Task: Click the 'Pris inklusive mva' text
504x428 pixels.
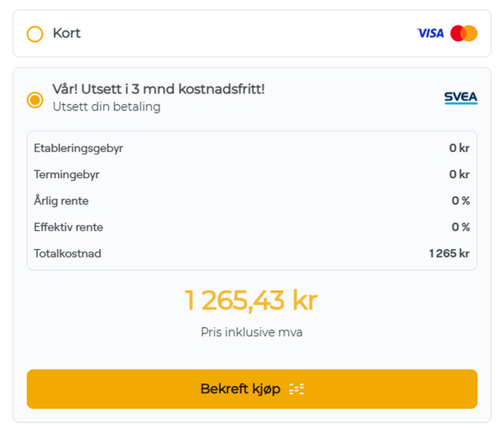Action: pos(251,333)
